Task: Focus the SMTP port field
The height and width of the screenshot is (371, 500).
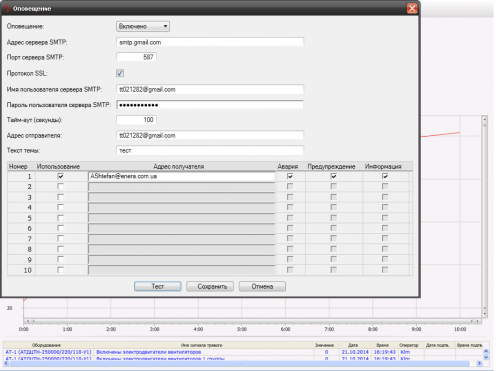Action: tap(136, 57)
